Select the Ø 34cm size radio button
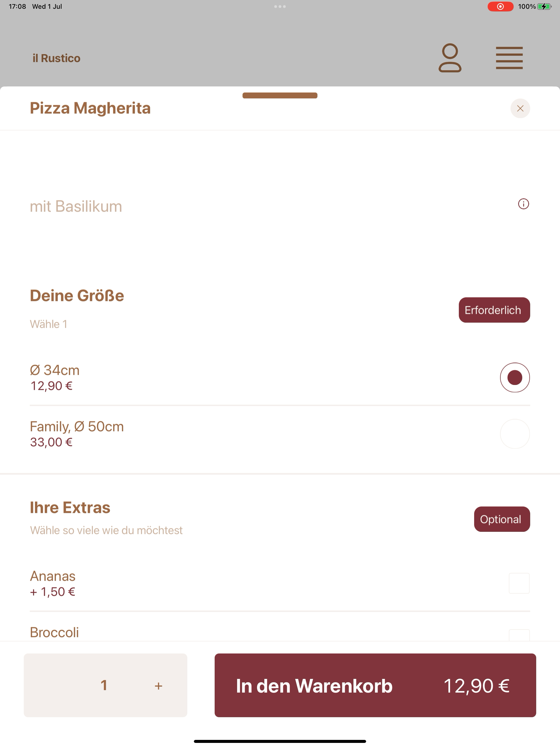 coord(515,378)
